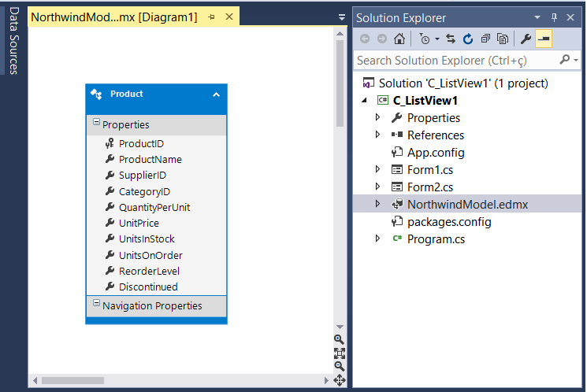The height and width of the screenshot is (392, 587).
Task: Open the Pending Changes Filter dropdown arrow
Action: [437, 39]
